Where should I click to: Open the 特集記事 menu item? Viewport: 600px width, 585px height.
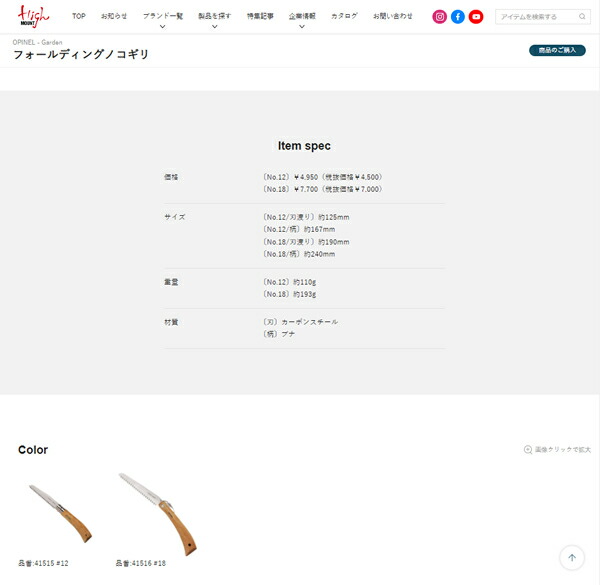point(260,16)
